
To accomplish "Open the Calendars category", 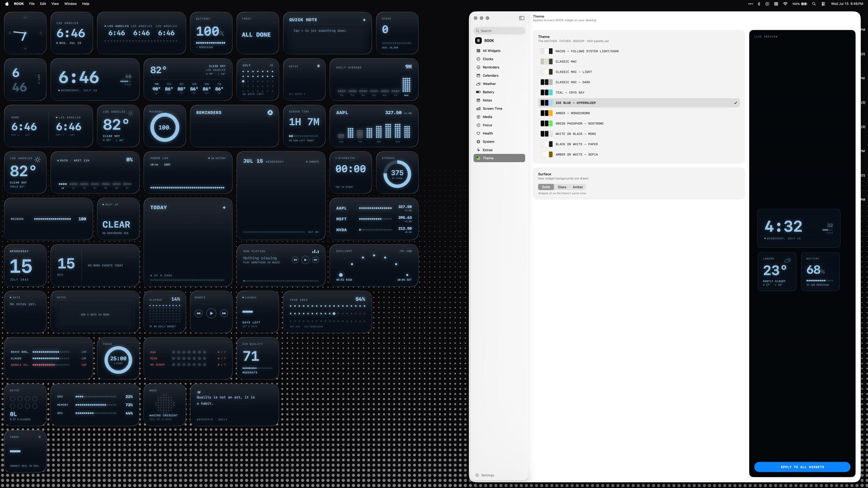I will coord(499,76).
